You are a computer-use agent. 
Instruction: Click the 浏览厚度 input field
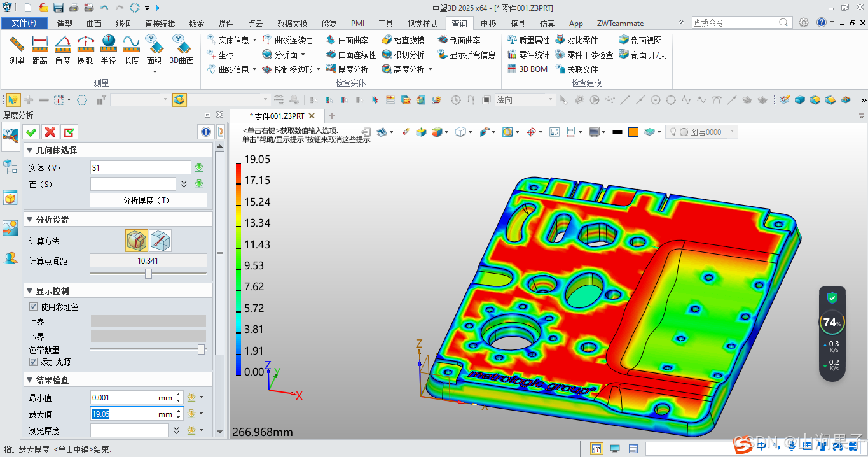[129, 430]
